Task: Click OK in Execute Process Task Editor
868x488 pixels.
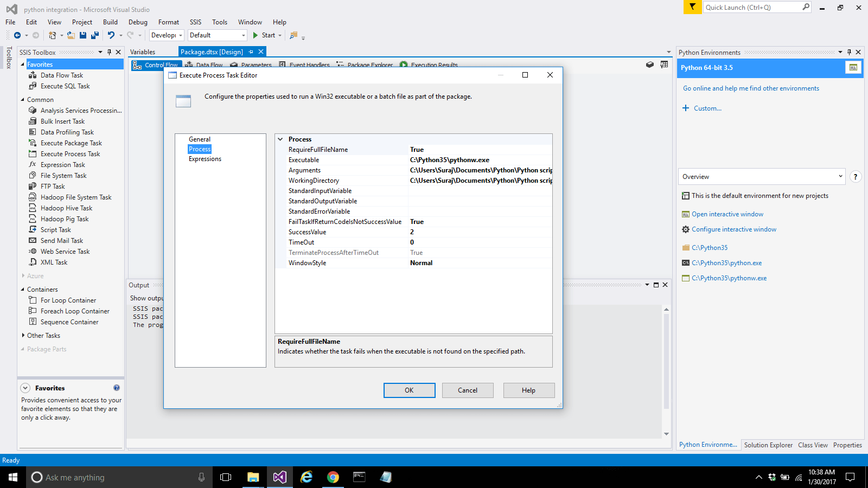Action: click(x=410, y=390)
